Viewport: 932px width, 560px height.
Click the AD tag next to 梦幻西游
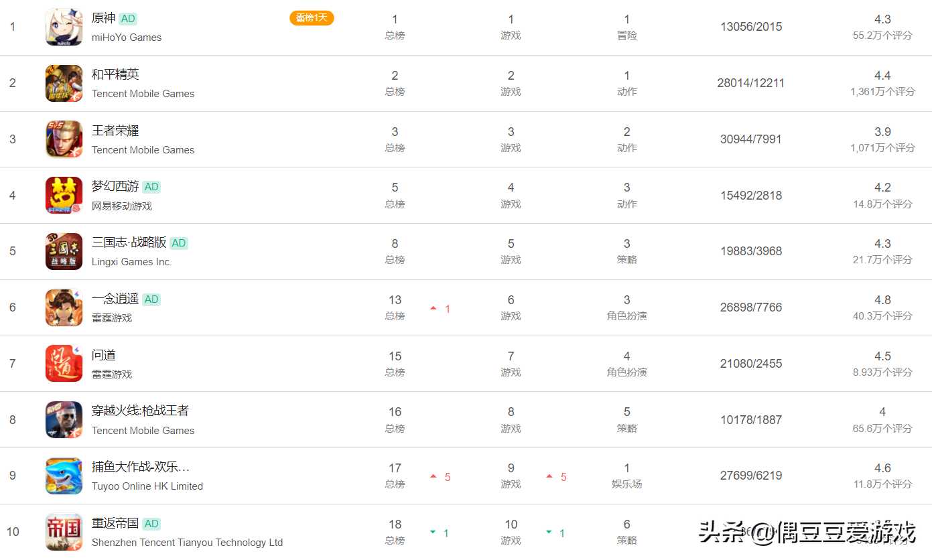[x=151, y=187]
